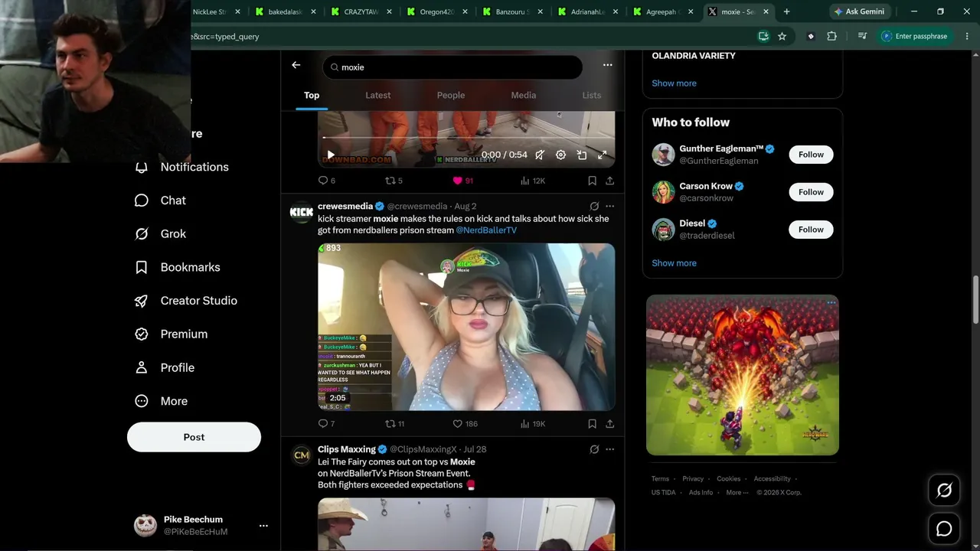Show more under OLANDRIA VARIETY
Viewport: 980px width, 551px height.
[674, 83]
